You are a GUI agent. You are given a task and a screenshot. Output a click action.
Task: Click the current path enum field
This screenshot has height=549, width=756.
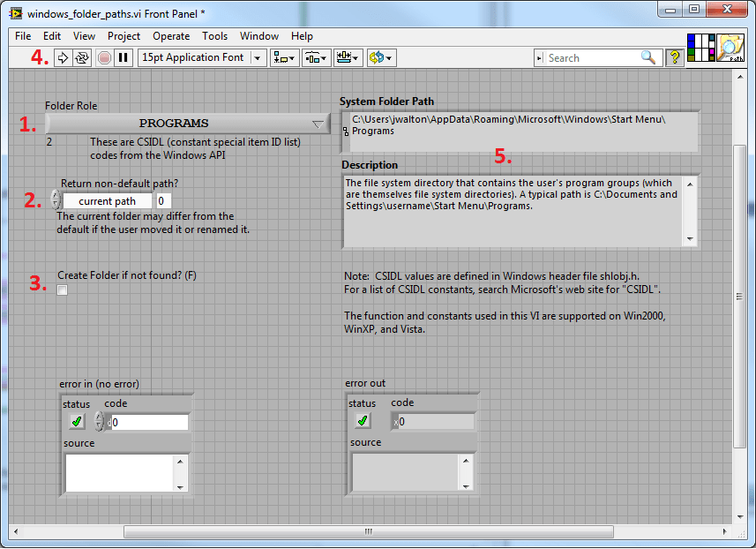click(107, 201)
